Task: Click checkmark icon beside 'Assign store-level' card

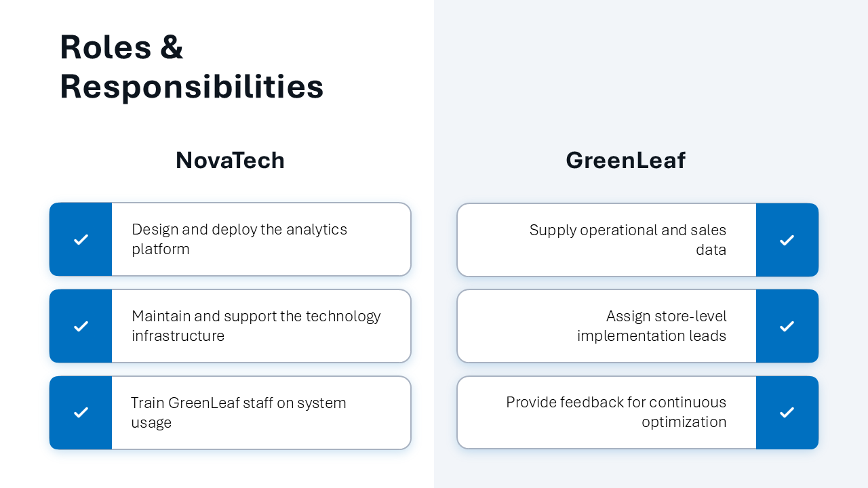Action: [x=787, y=326]
